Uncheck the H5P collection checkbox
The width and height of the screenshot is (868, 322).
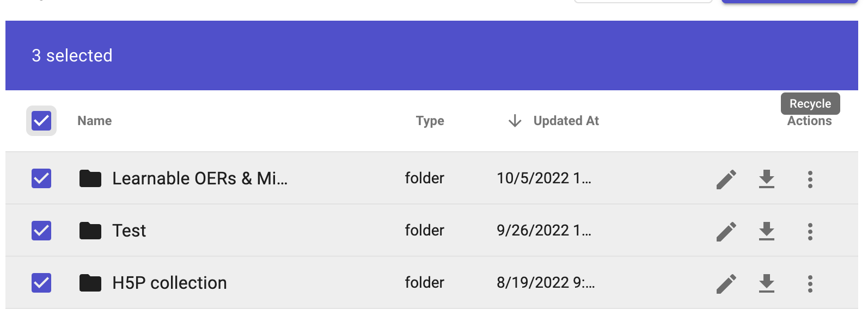(41, 282)
